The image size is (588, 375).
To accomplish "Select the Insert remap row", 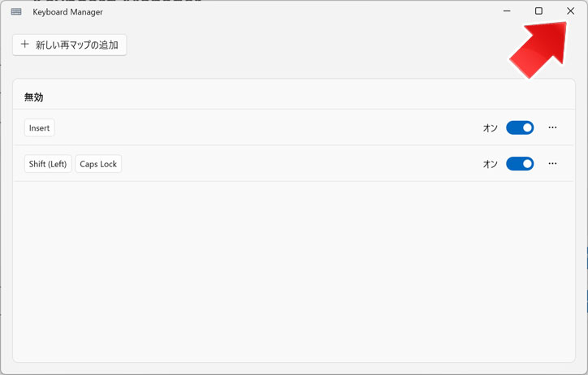I will 294,127.
